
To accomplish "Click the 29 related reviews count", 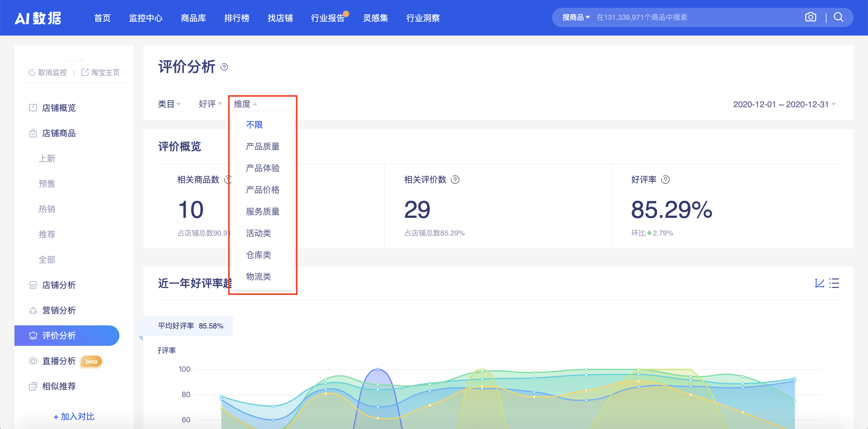I will point(417,209).
